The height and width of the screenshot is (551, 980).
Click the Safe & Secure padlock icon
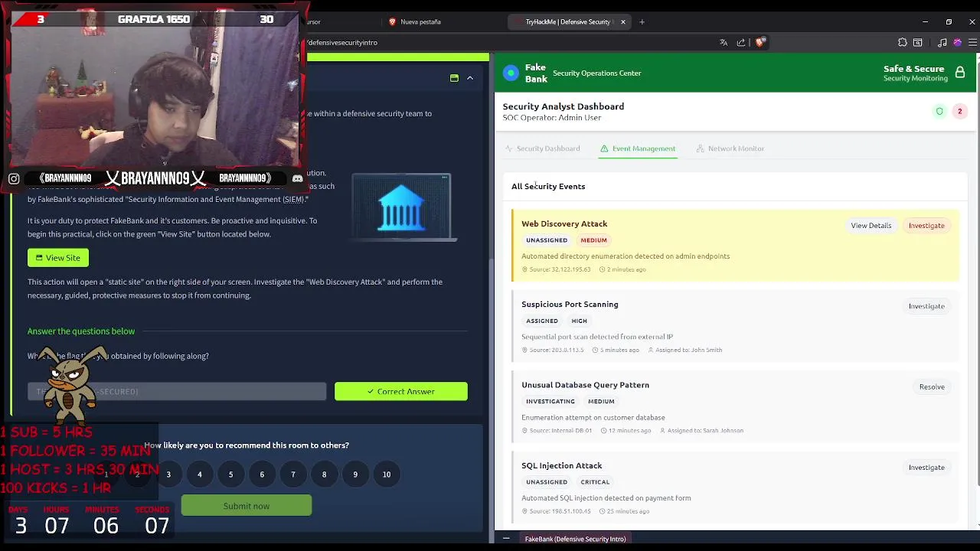click(x=960, y=73)
